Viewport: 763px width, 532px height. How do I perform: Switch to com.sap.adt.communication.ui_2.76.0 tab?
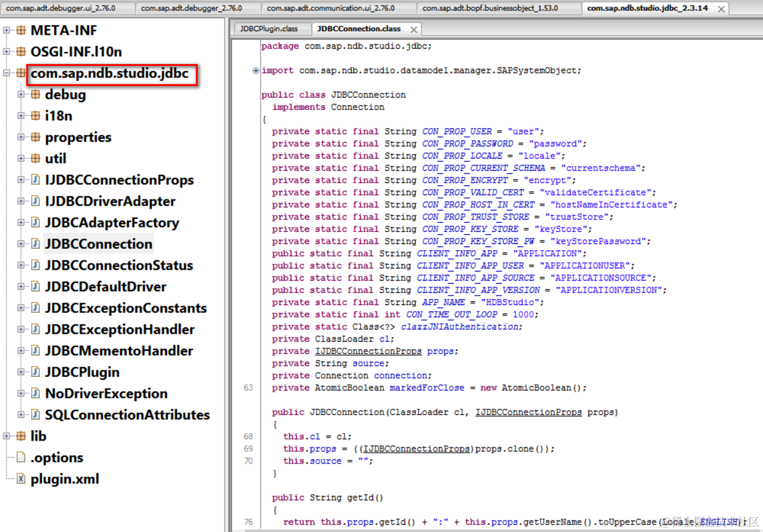point(339,8)
